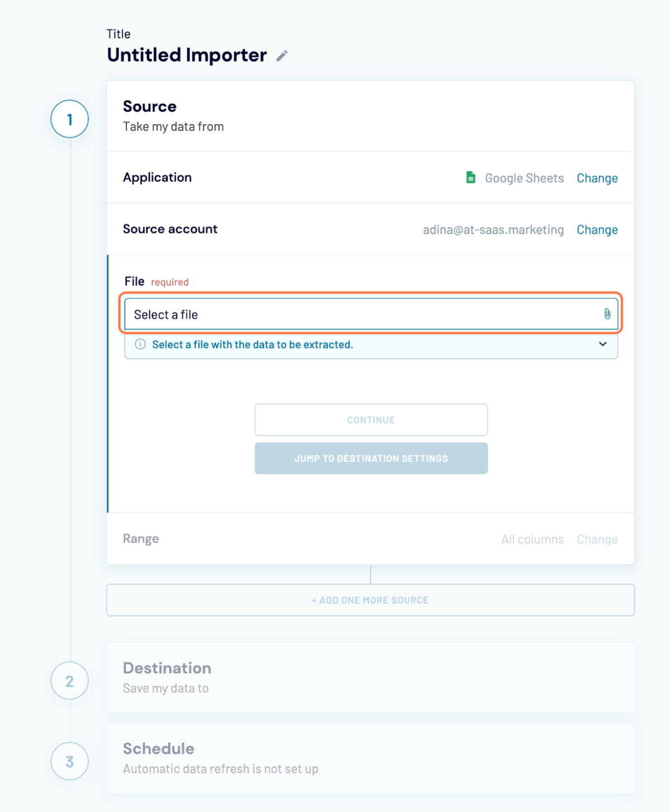Click the step 1 circle indicator
The height and width of the screenshot is (812, 671).
pos(69,118)
